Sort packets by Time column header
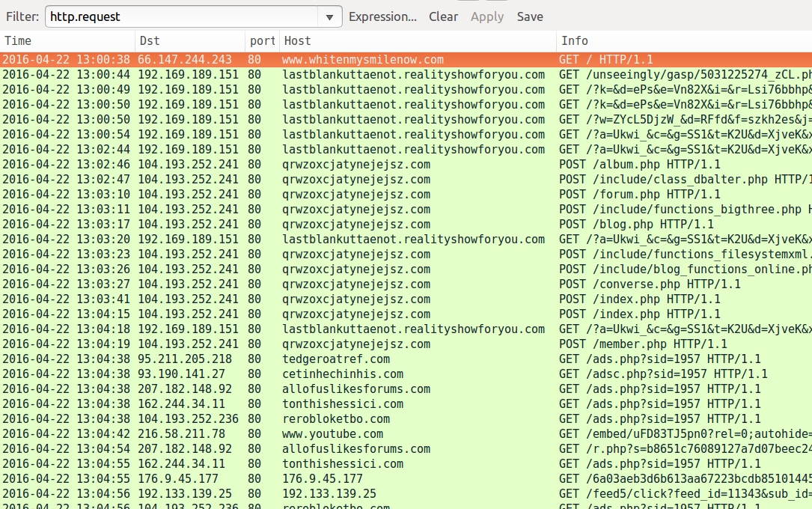The height and width of the screenshot is (509, 812). click(67, 41)
